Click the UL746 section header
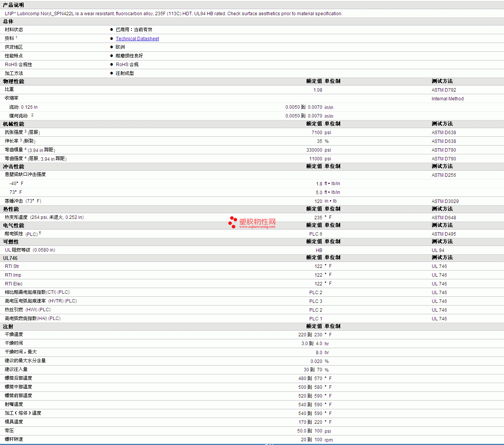 pos(10,258)
